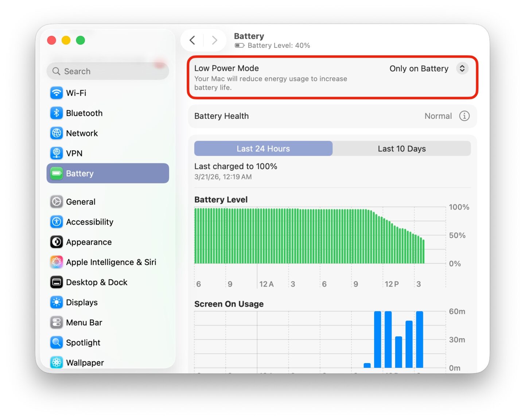The height and width of the screenshot is (420, 525).
Task: Open the Low Power Mode dropdown
Action: click(x=462, y=68)
